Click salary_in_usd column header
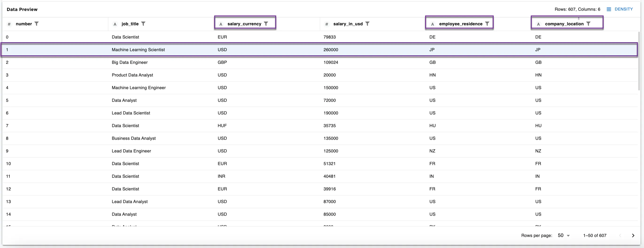The image size is (644, 248). pyautogui.click(x=348, y=24)
